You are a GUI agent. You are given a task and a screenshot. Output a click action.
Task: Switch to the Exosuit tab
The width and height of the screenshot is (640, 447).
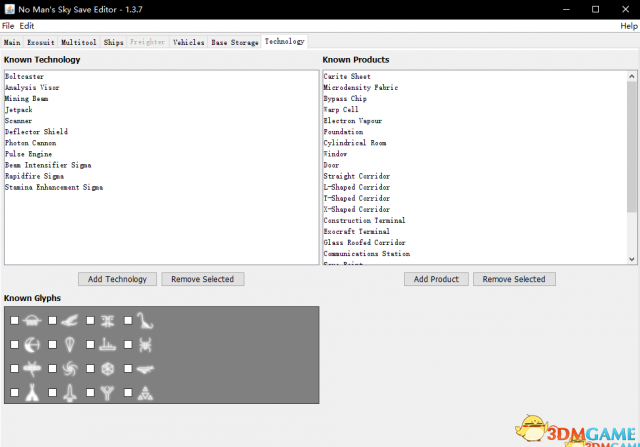[40, 42]
